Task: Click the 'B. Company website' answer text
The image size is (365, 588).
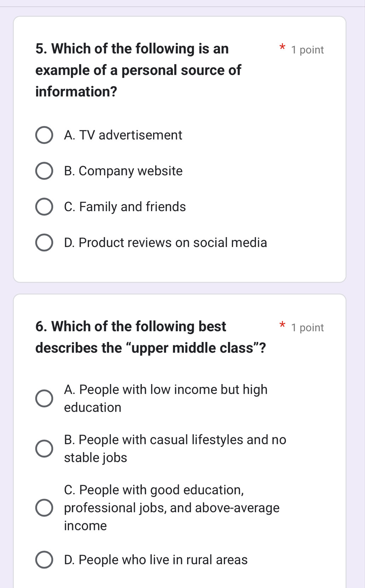Action: tap(123, 171)
